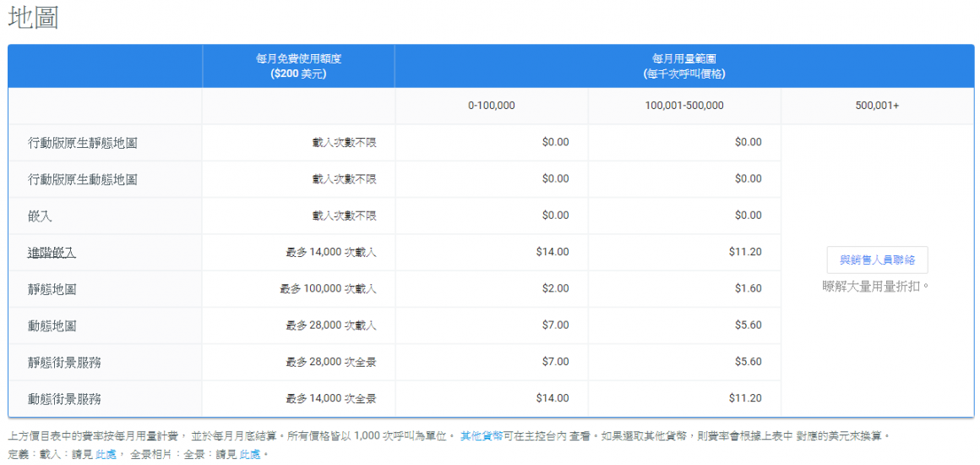This screenshot has width=980, height=465.
Task: Click 0-100,000 $0.00 for 行動版原生靜態地圖
Action: coord(555,143)
